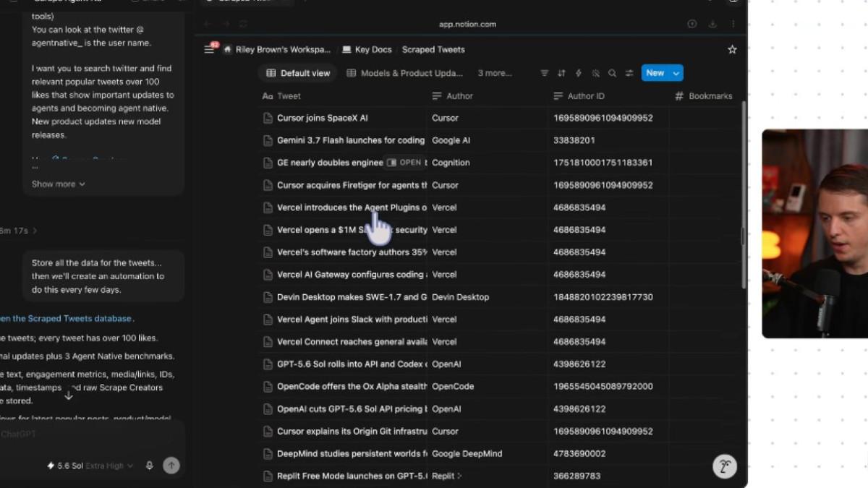Click Author ID 4783690002
The image size is (868, 488).
point(579,454)
